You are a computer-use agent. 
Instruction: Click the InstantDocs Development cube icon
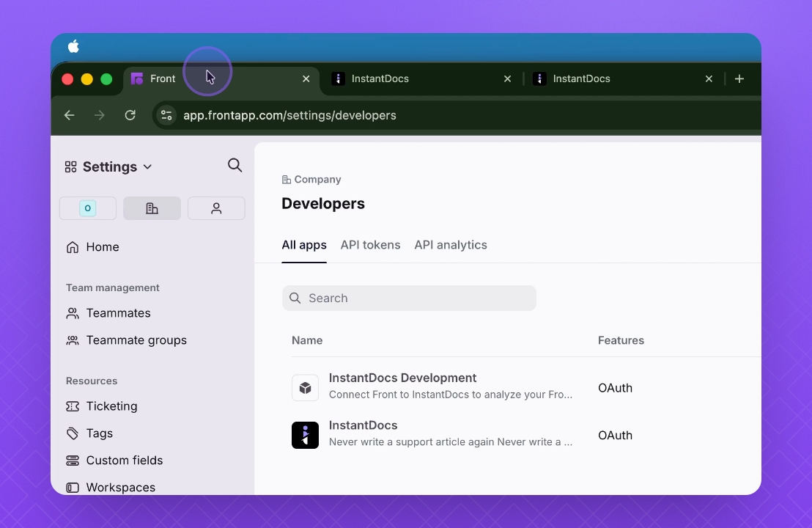pos(305,388)
